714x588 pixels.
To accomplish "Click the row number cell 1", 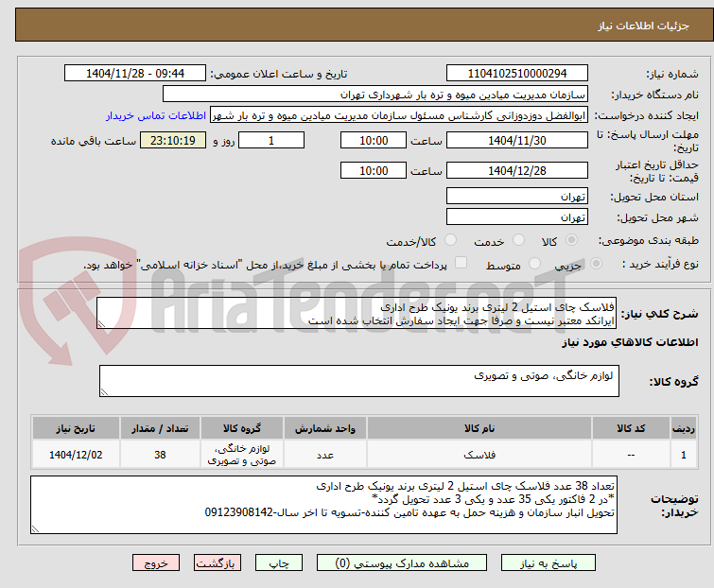I will point(684,455).
